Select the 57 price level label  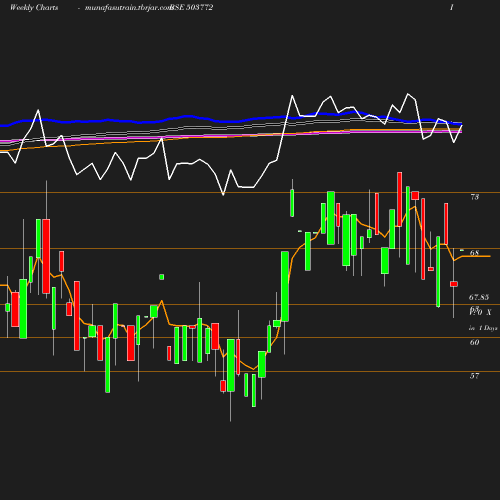pos(475,376)
